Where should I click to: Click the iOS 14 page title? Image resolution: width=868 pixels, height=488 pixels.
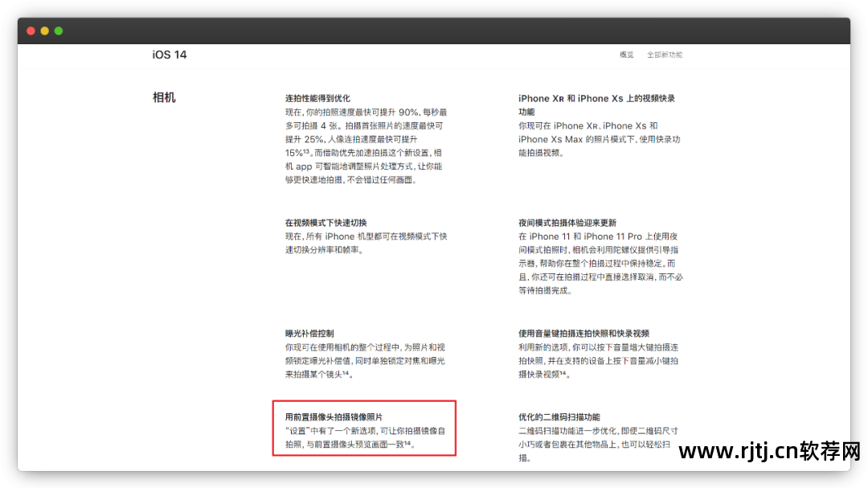[169, 54]
